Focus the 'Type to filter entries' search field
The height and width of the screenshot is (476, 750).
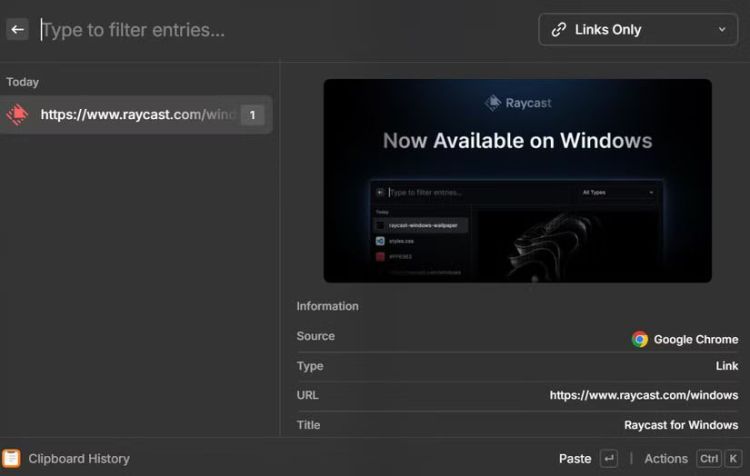click(280, 30)
